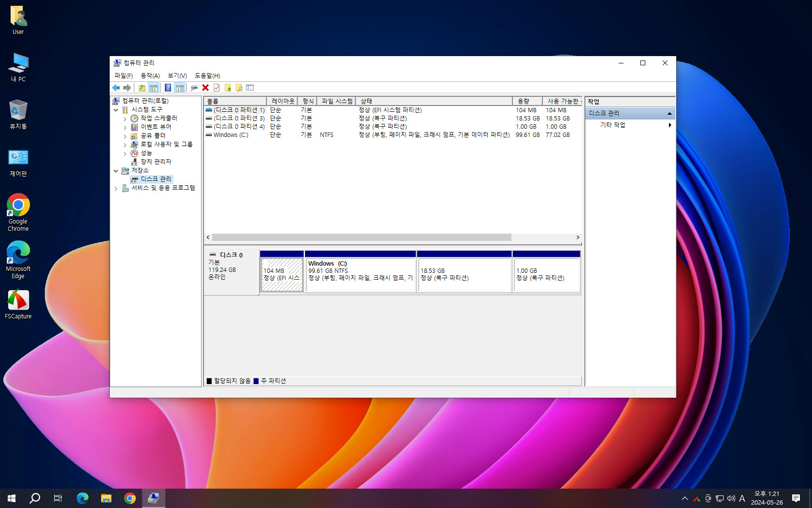The width and height of the screenshot is (812, 508).
Task: Expand 서비스 및 응용 프로그램 node
Action: pos(116,188)
